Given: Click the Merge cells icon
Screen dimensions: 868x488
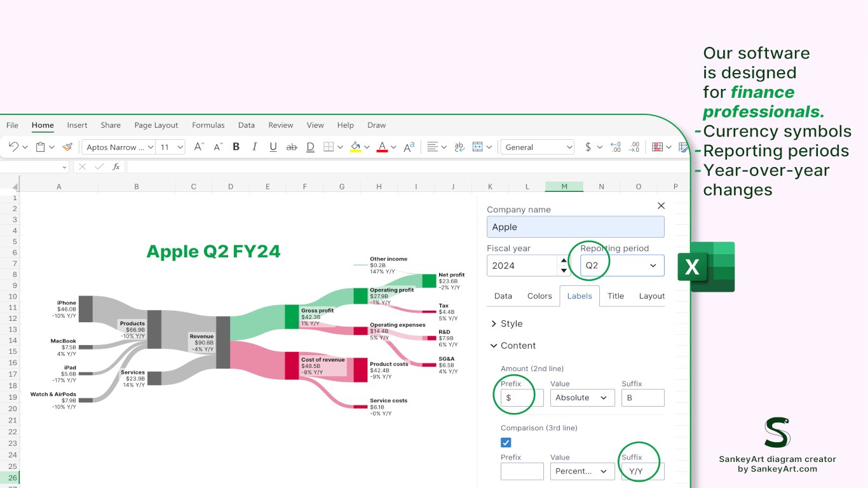Looking at the screenshot, I should pos(478,147).
